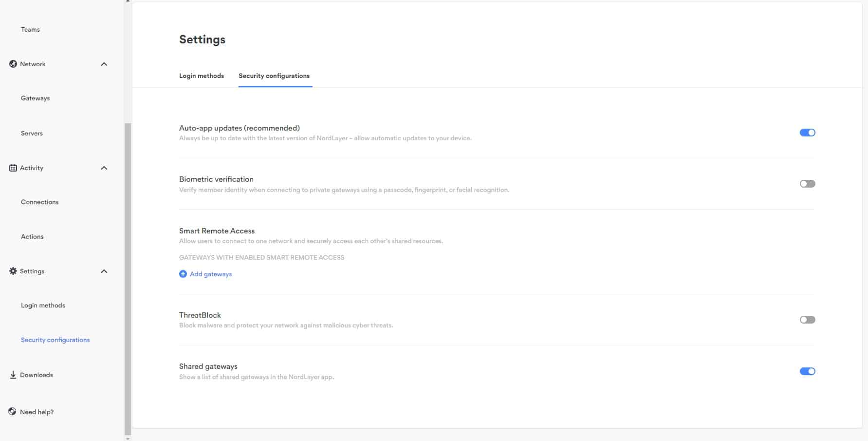Click the Downloads arrow icon
The height and width of the screenshot is (441, 868).
[13, 375]
